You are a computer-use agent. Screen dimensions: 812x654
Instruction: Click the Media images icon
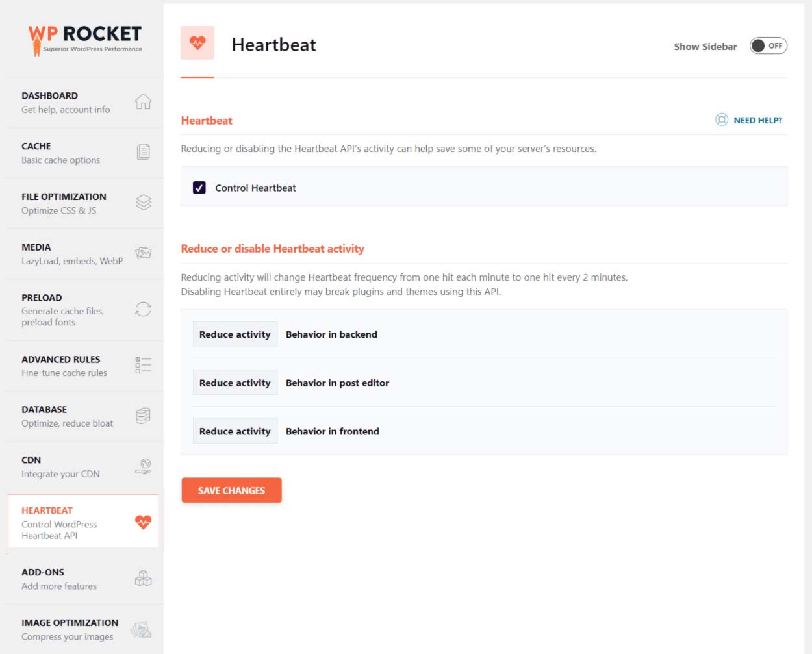[x=143, y=253]
